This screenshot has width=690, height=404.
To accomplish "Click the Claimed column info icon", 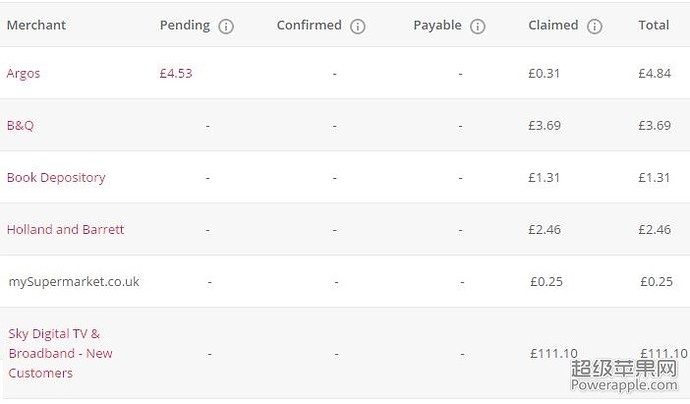I will pos(595,26).
